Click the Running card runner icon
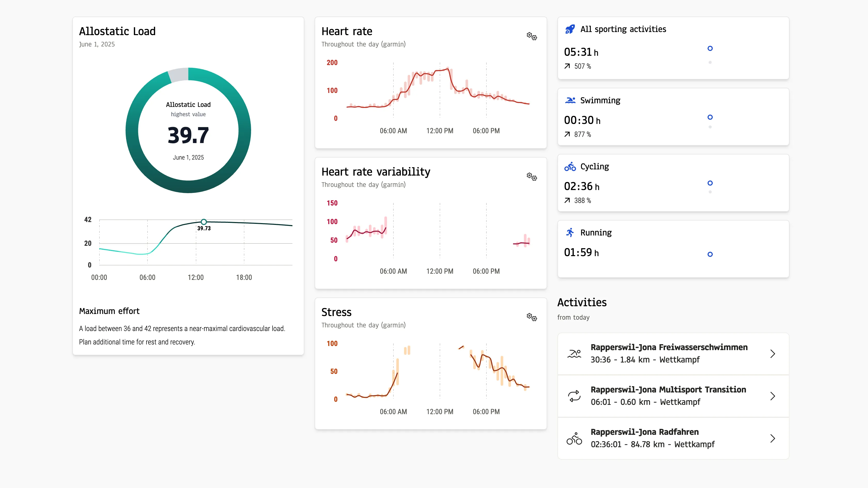This screenshot has height=488, width=868. coord(570,233)
